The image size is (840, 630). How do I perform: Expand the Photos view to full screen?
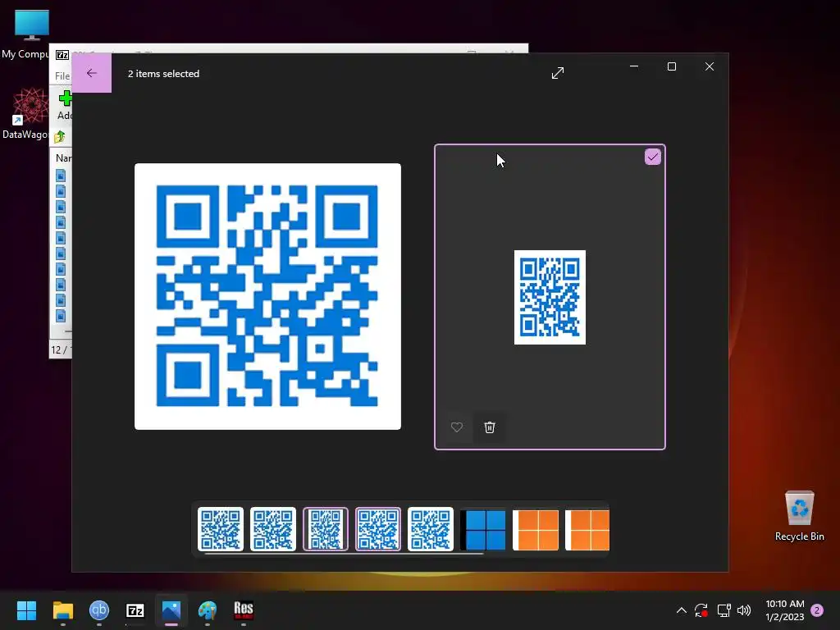(558, 73)
